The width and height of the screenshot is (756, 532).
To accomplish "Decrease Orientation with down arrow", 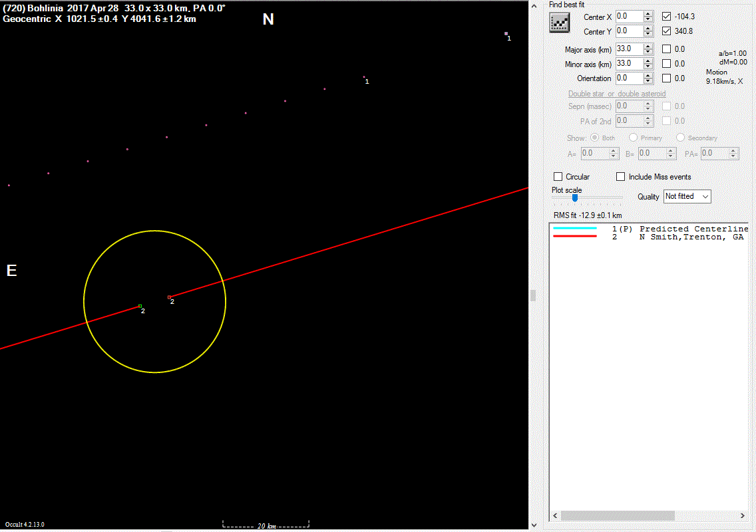I will 648,81.
